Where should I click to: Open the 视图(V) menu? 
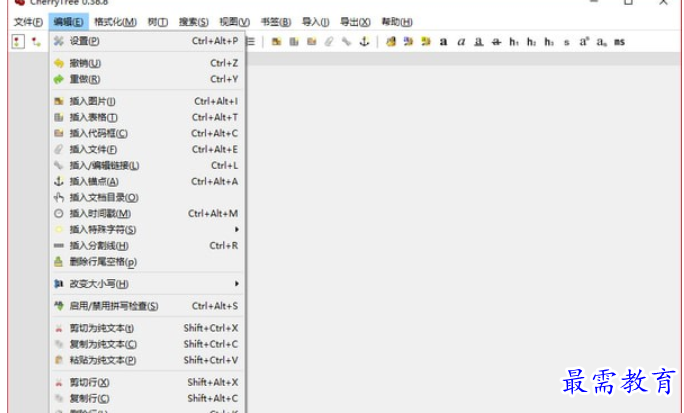pos(235,22)
